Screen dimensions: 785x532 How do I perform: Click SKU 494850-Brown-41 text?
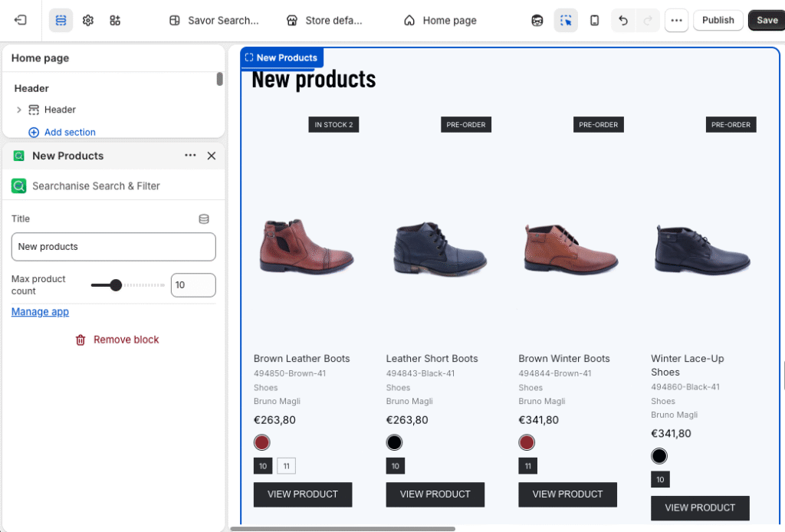(x=289, y=373)
